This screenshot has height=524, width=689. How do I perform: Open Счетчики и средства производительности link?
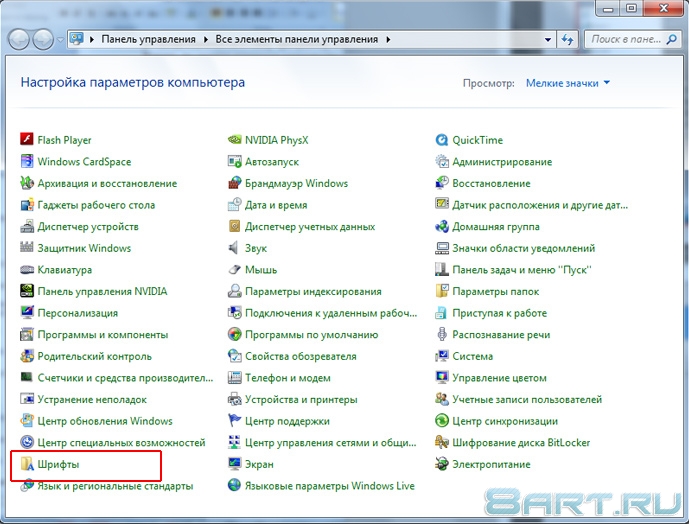tap(125, 378)
